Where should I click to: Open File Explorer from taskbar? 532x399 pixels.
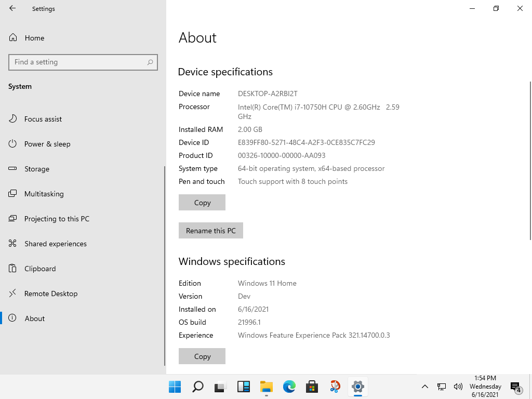click(267, 387)
